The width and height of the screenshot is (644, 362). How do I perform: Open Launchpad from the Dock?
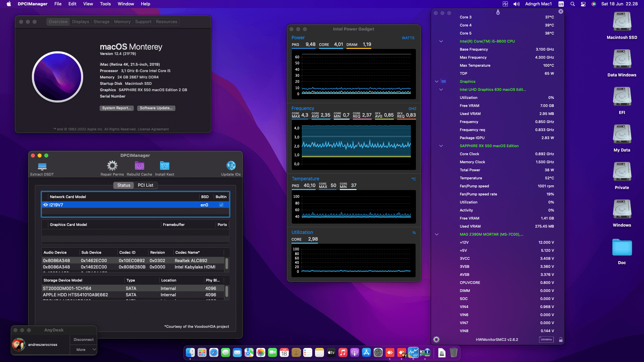tap(202, 353)
